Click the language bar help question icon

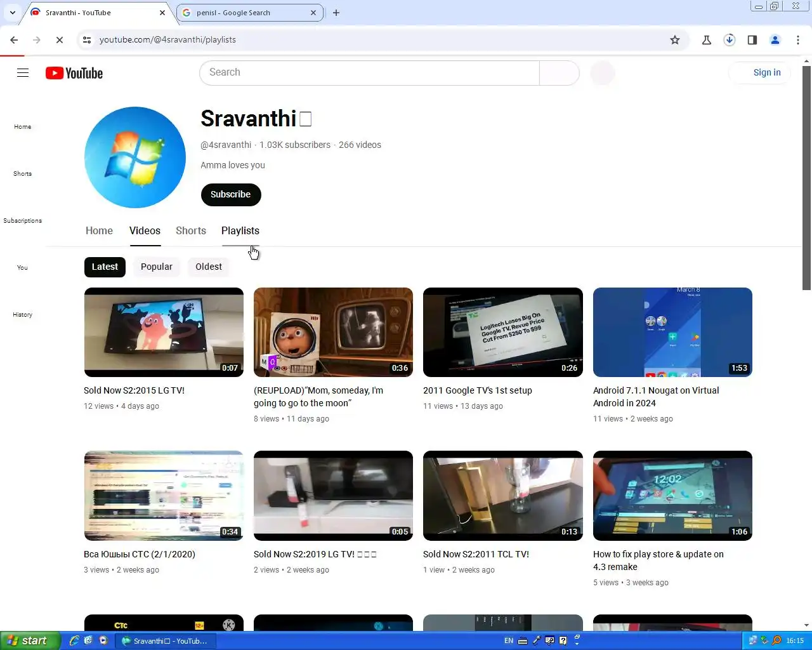coord(563,640)
